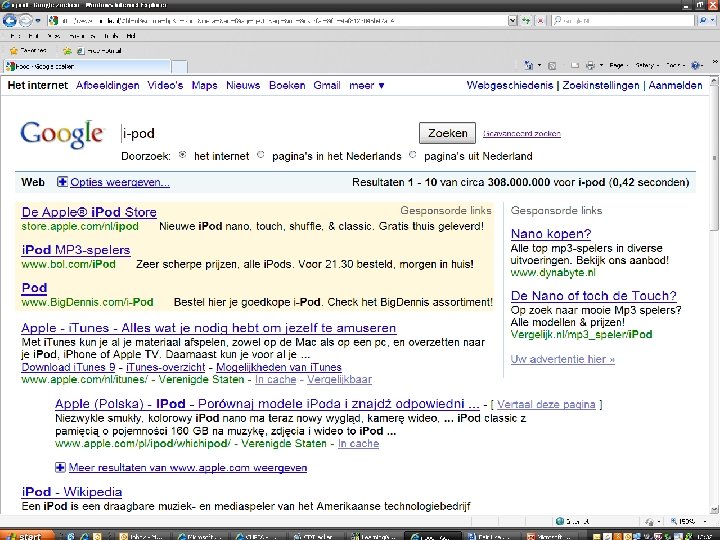
Task: Click the Google search box containing i-pod
Action: point(267,133)
